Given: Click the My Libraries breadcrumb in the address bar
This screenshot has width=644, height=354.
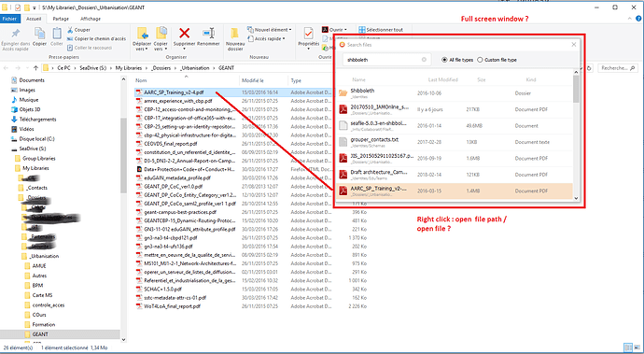Looking at the screenshot, I should (129, 68).
